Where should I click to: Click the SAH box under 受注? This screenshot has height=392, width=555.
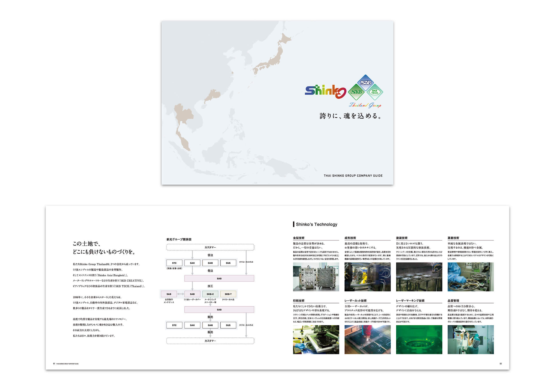pyautogui.click(x=192, y=263)
